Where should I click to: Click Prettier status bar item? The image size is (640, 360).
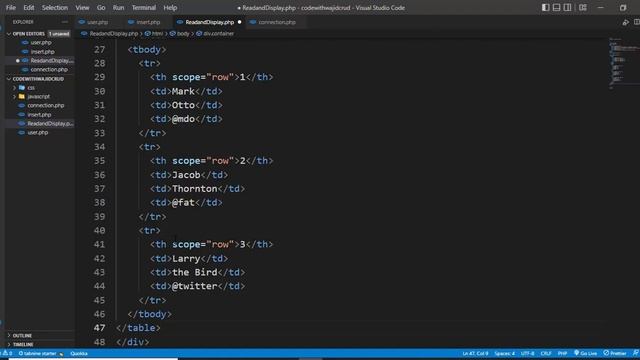point(615,353)
